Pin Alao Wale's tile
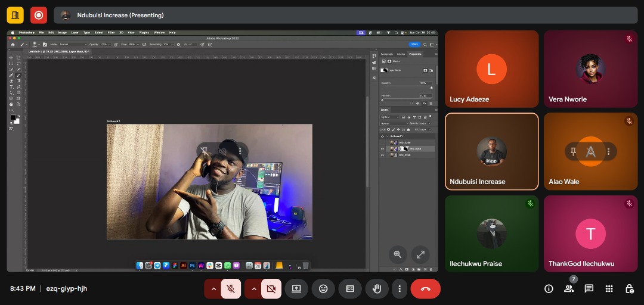Image resolution: width=644 pixels, height=305 pixels. pos(573,151)
